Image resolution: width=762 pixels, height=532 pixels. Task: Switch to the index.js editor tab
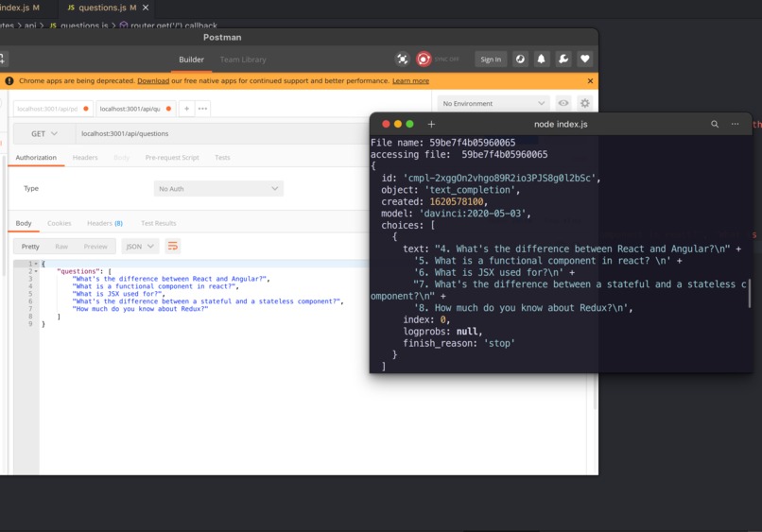20,8
